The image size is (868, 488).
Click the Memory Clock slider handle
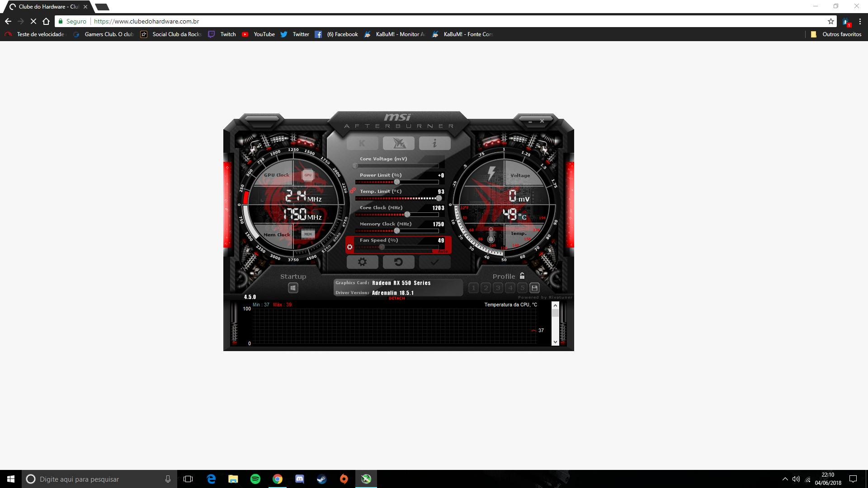(397, 231)
